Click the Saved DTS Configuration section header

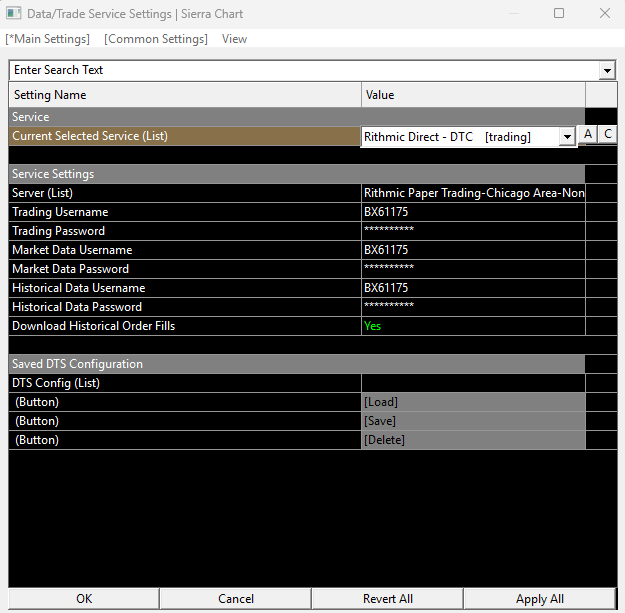click(x=297, y=364)
